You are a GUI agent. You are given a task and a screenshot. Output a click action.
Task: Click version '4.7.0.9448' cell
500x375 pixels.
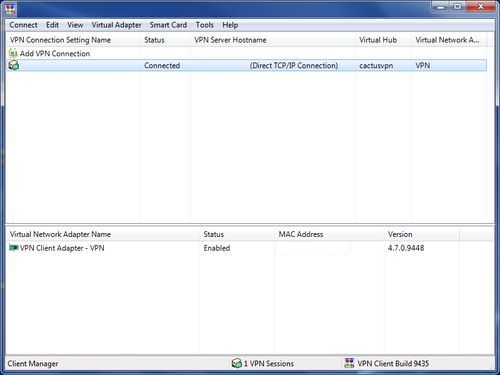click(406, 248)
